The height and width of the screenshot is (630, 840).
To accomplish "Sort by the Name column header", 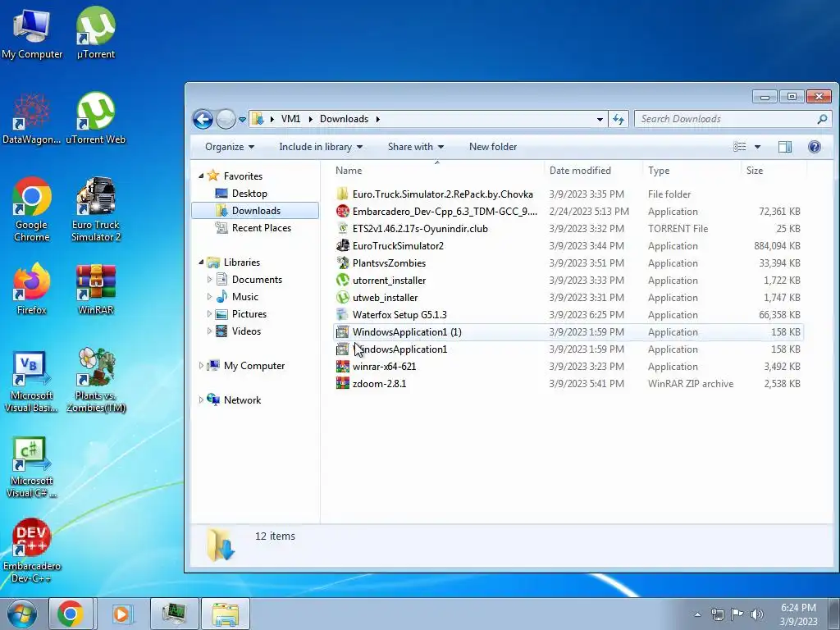I will click(x=436, y=171).
